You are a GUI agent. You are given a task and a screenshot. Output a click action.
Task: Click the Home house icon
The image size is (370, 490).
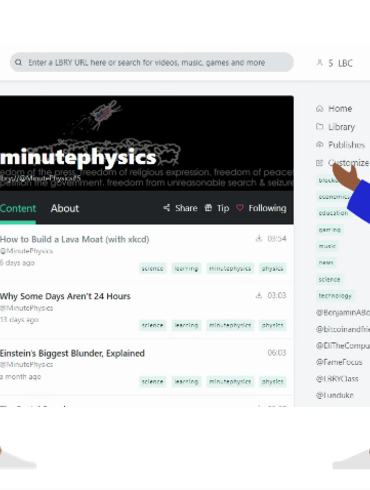(319, 109)
